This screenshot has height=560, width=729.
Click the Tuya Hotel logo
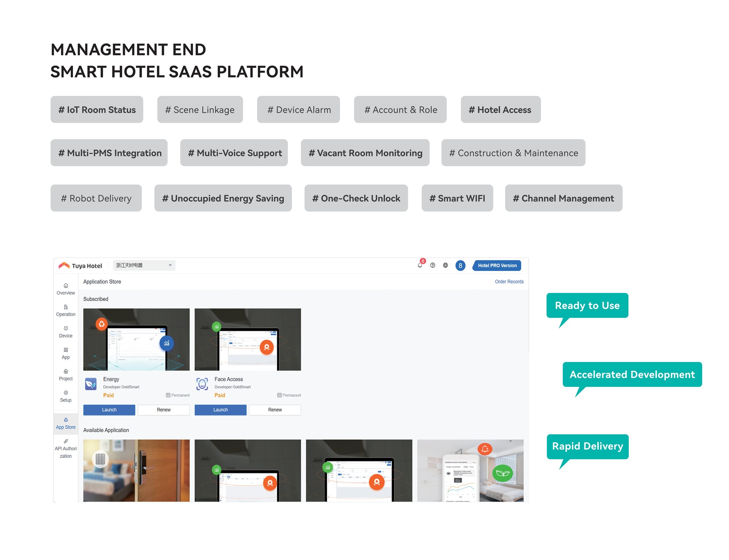pyautogui.click(x=80, y=266)
